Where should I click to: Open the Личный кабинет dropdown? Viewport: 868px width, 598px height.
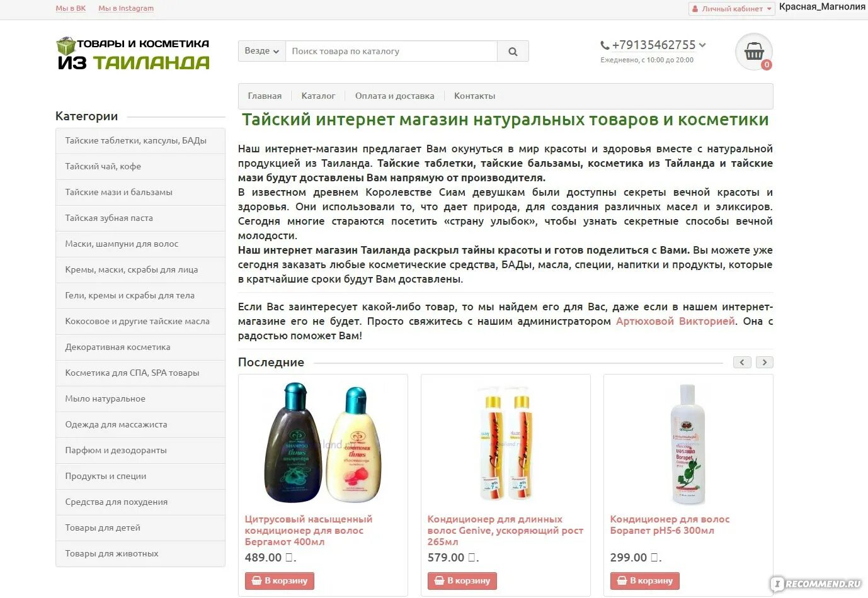tap(731, 9)
